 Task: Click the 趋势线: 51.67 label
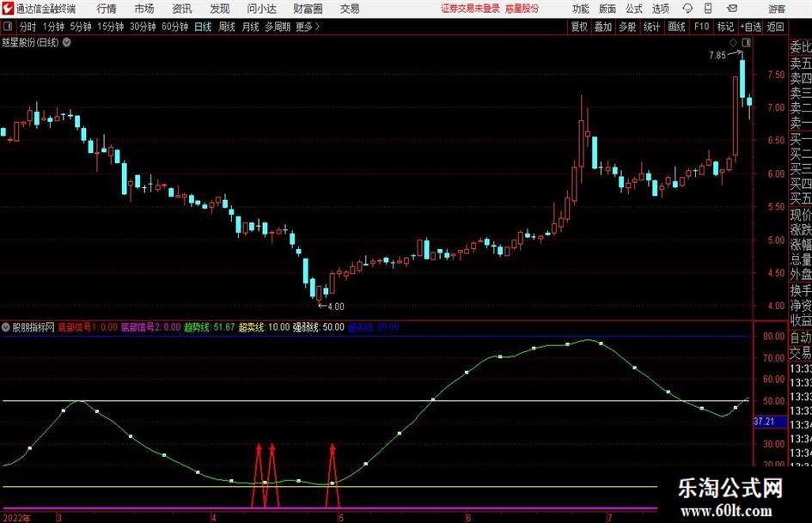[x=209, y=327]
